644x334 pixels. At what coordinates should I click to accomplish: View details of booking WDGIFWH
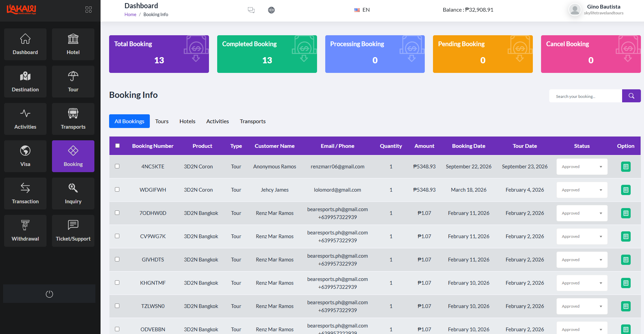(626, 190)
